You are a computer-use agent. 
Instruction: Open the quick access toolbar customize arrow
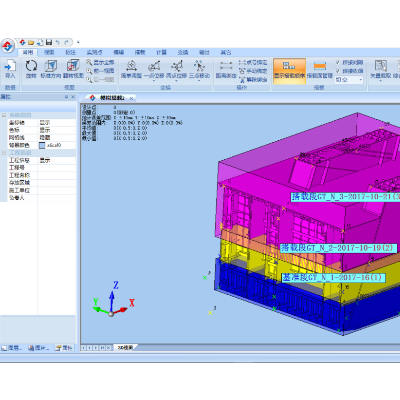[78, 42]
